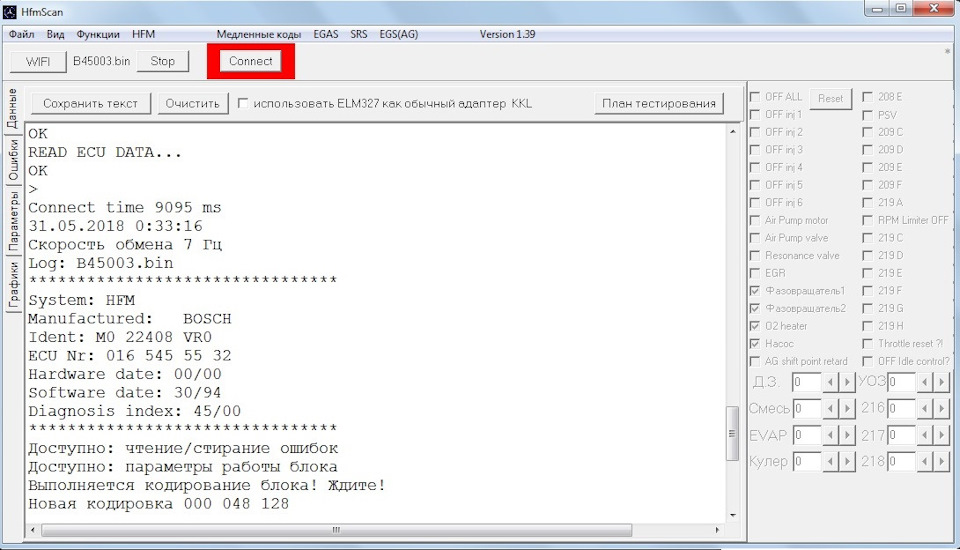Uncheck Фазовращатель1 checkbox

click(755, 291)
